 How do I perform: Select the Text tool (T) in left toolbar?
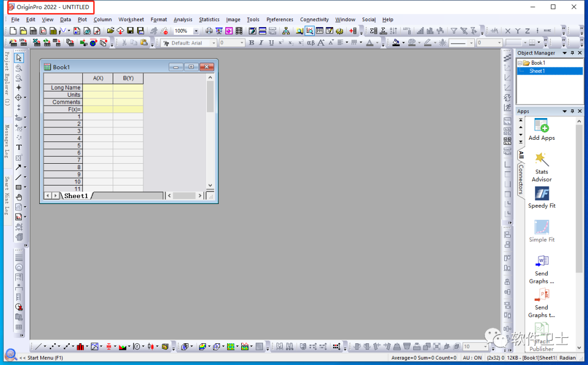point(19,147)
